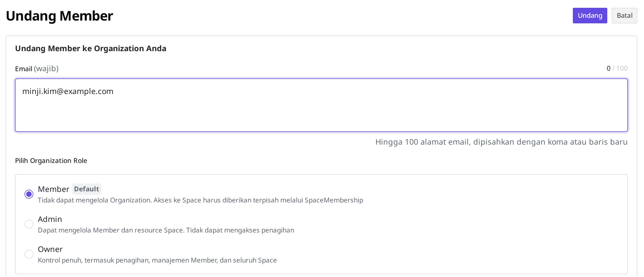644x277 pixels.
Task: Click the Admin description 'Dapat mengelola Member'
Action: tap(166, 230)
